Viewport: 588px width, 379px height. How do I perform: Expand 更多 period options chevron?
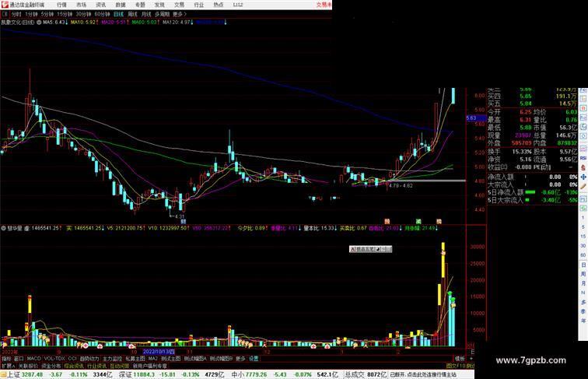click(x=179, y=14)
